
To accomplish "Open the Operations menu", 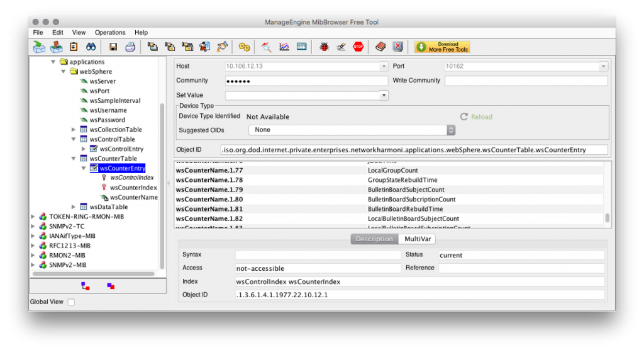I will [110, 32].
